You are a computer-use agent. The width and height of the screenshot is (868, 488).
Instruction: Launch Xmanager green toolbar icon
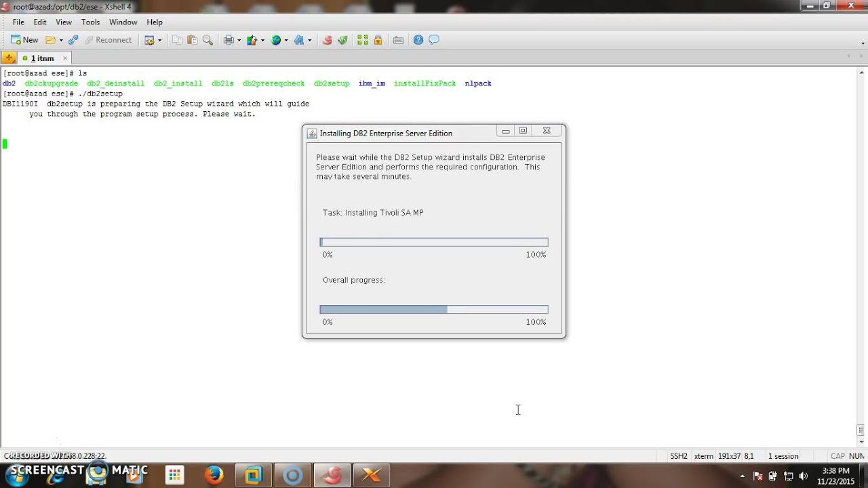click(x=342, y=40)
